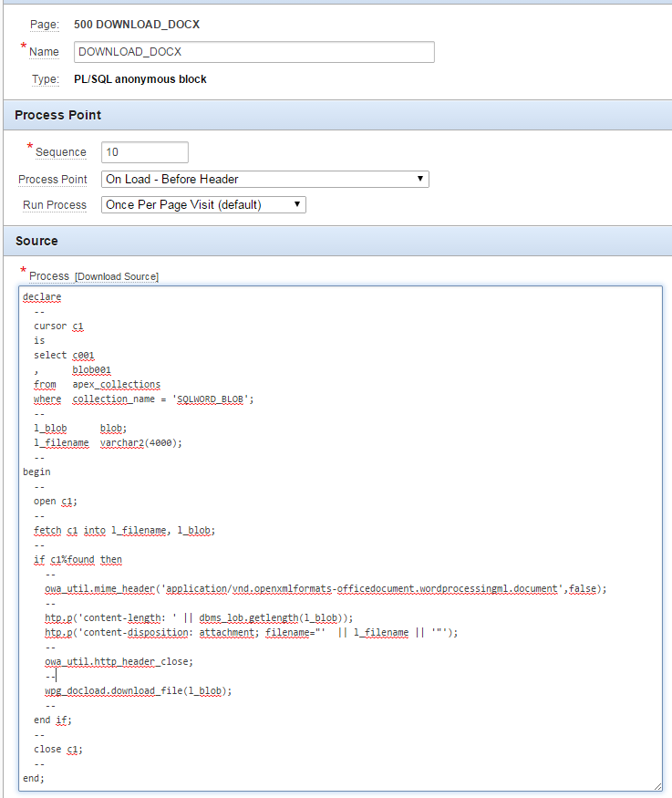Click the resize handle of source textarea
The height and width of the screenshot is (798, 672).
click(x=657, y=786)
